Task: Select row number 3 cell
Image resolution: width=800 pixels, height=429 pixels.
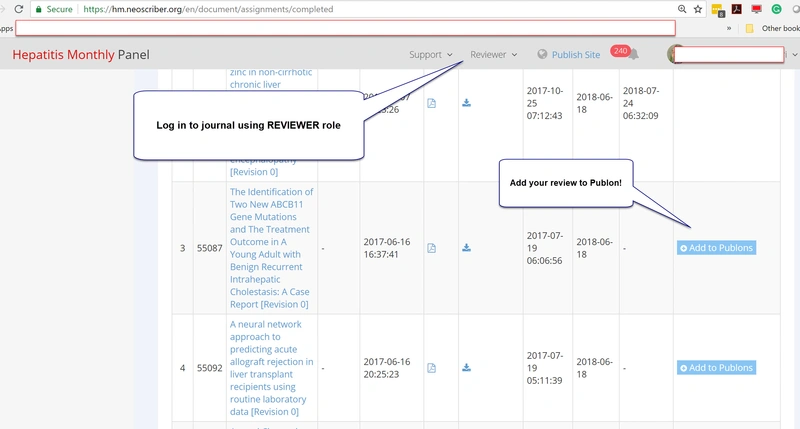Action: tap(182, 248)
